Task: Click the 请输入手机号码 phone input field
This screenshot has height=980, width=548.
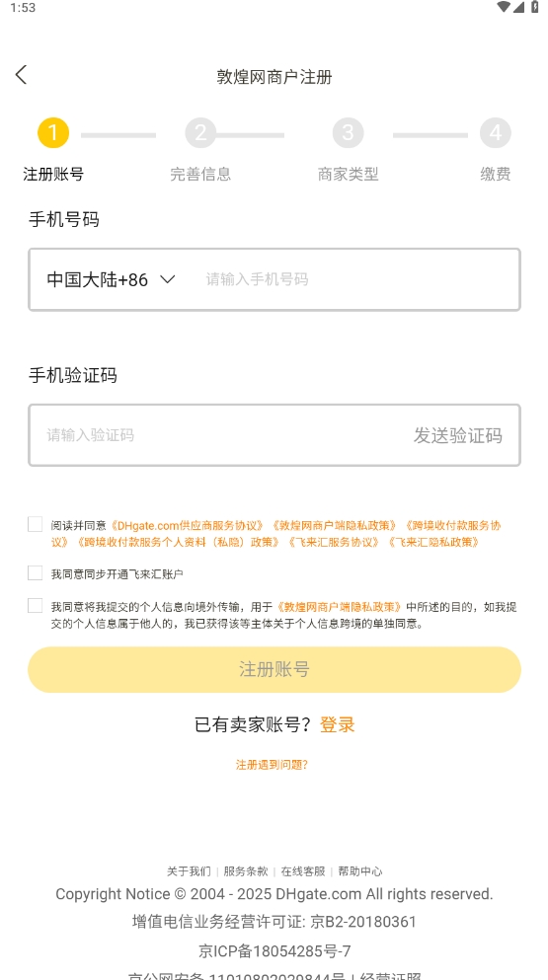Action: pos(354,279)
